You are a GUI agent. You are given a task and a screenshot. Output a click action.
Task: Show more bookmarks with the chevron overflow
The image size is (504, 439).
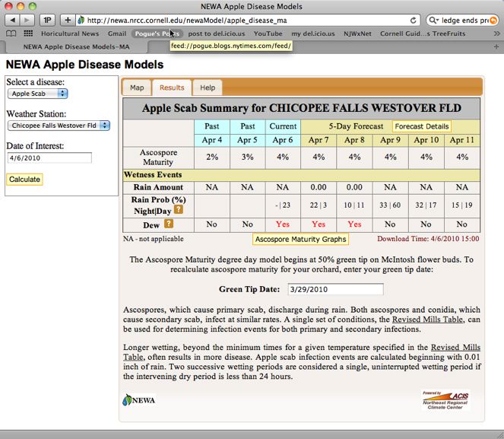pos(496,33)
